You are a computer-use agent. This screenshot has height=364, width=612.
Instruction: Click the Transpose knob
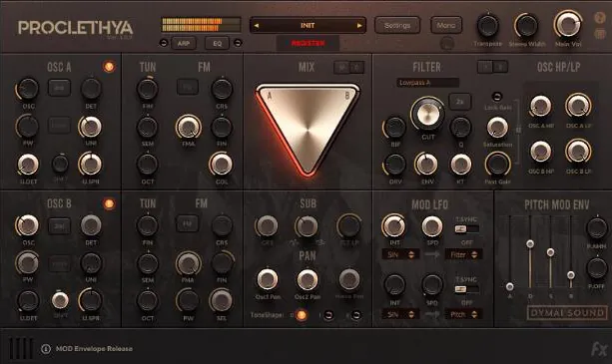point(488,26)
